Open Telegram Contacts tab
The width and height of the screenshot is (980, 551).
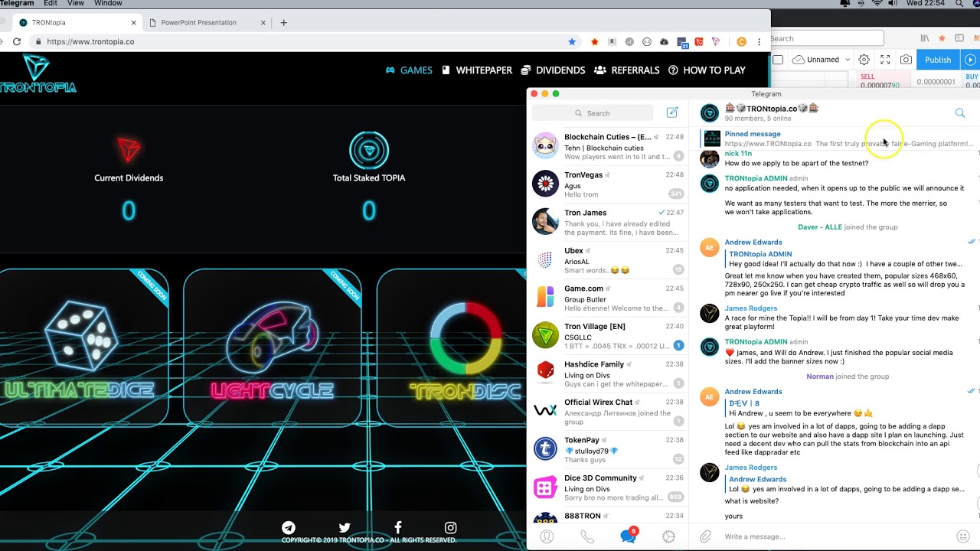(x=547, y=536)
